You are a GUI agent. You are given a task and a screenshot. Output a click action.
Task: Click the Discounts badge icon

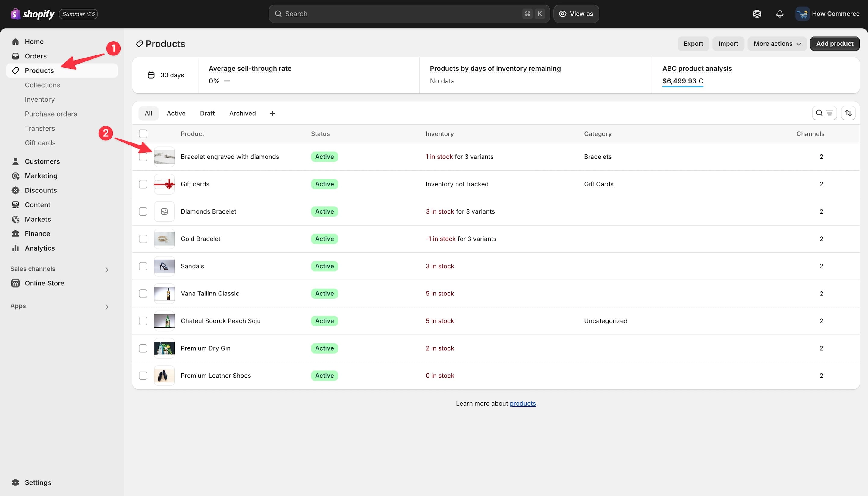click(15, 190)
